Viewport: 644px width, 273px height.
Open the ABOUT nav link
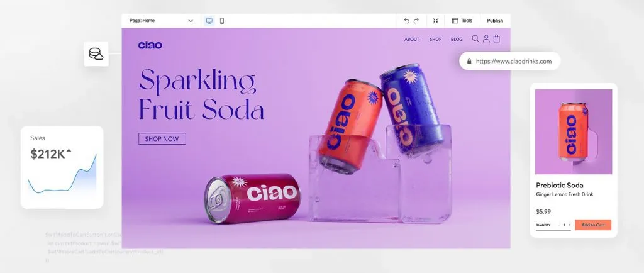(x=411, y=40)
